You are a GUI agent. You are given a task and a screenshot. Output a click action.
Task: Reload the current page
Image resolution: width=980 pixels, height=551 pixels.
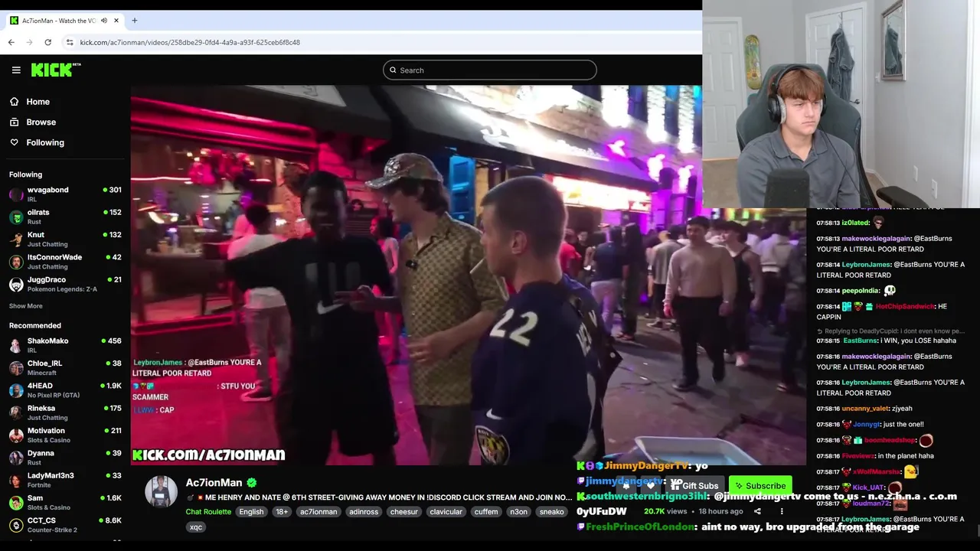tap(47, 42)
